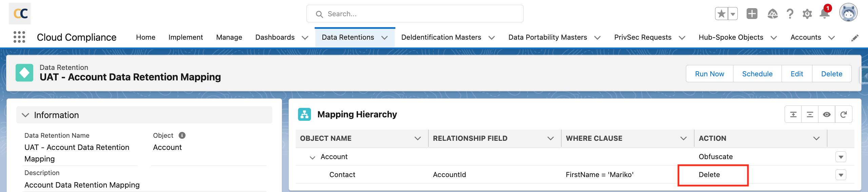The width and height of the screenshot is (868, 192).
Task: Click the notifications bell icon
Action: 824,14
